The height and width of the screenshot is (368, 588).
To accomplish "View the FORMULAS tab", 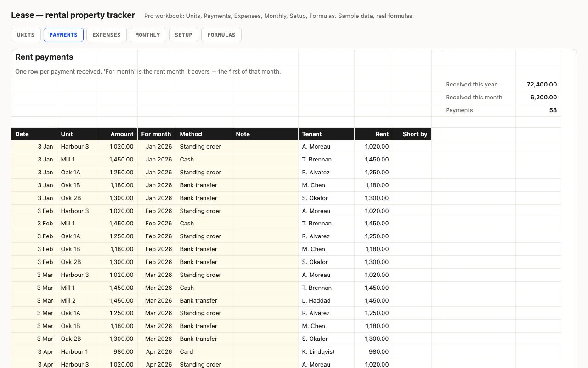I will point(221,35).
